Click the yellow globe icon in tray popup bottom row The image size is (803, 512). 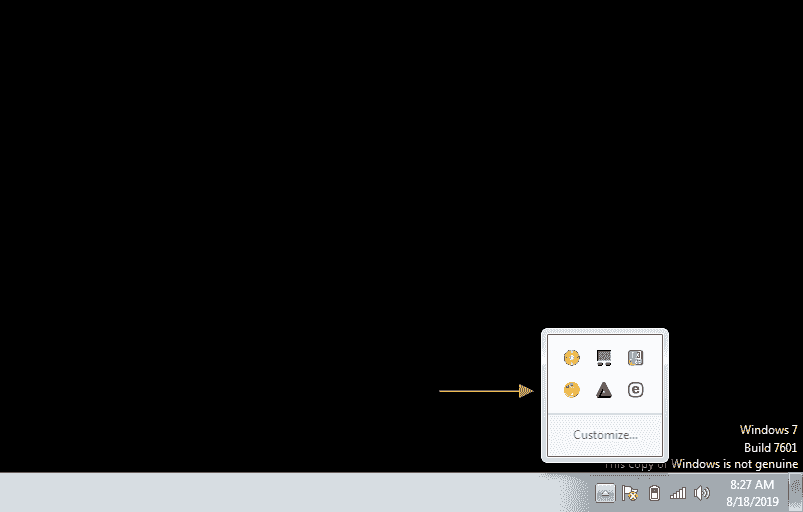click(x=572, y=390)
